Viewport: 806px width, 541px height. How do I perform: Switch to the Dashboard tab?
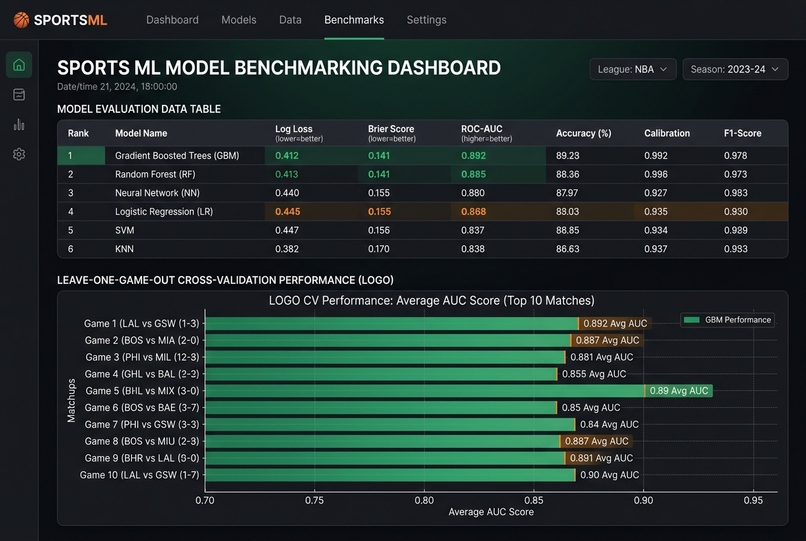pos(172,20)
